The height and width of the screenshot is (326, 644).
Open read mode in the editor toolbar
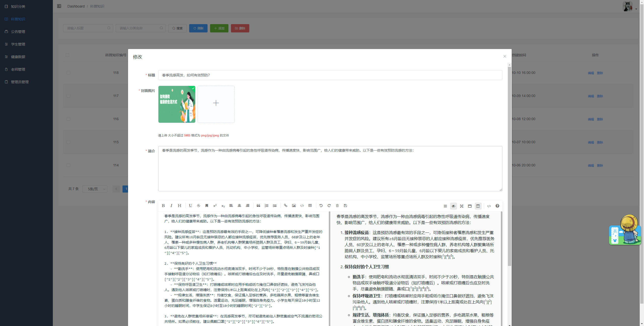470,206
